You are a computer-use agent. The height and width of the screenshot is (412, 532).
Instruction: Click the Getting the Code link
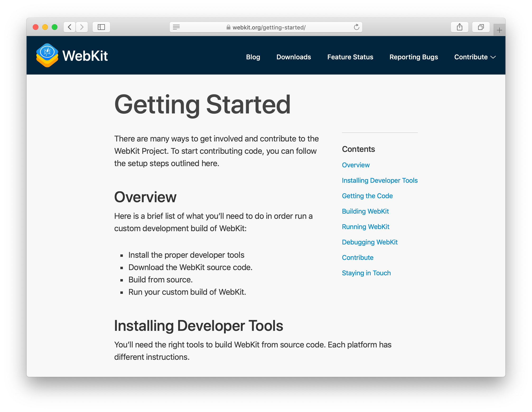tap(368, 196)
